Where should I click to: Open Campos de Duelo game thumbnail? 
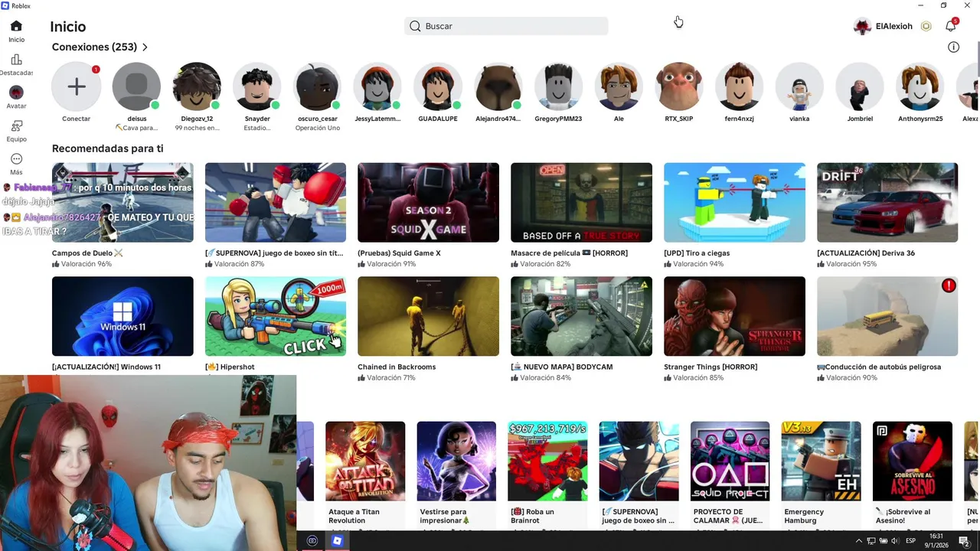pyautogui.click(x=122, y=202)
